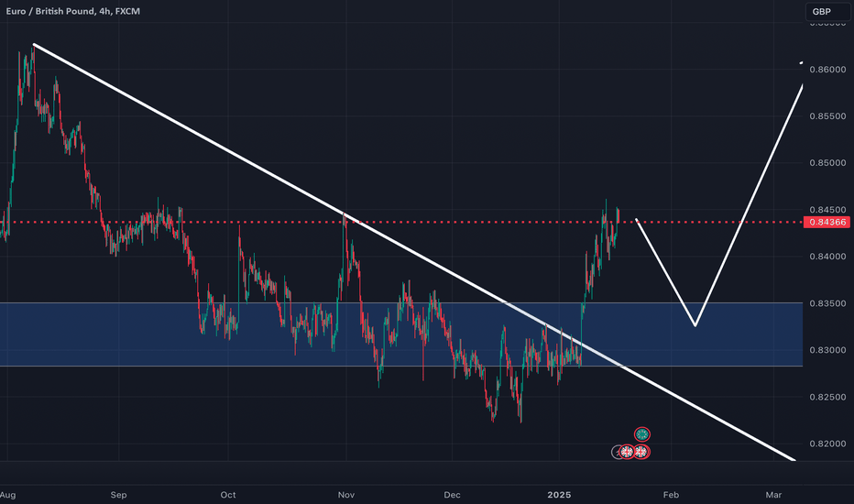Open the UK flag event marker overlapping the lightning icon

627,452
